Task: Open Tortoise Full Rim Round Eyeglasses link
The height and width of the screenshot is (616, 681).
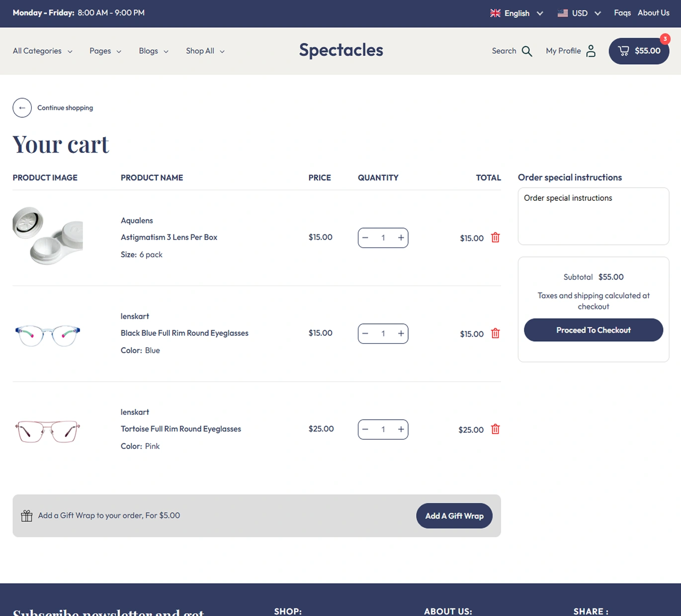Action: [x=181, y=429]
